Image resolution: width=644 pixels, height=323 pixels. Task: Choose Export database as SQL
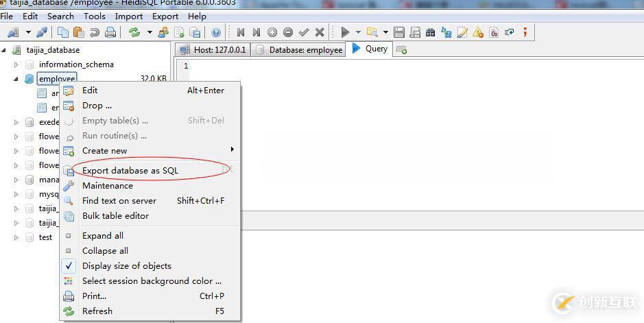[150, 170]
